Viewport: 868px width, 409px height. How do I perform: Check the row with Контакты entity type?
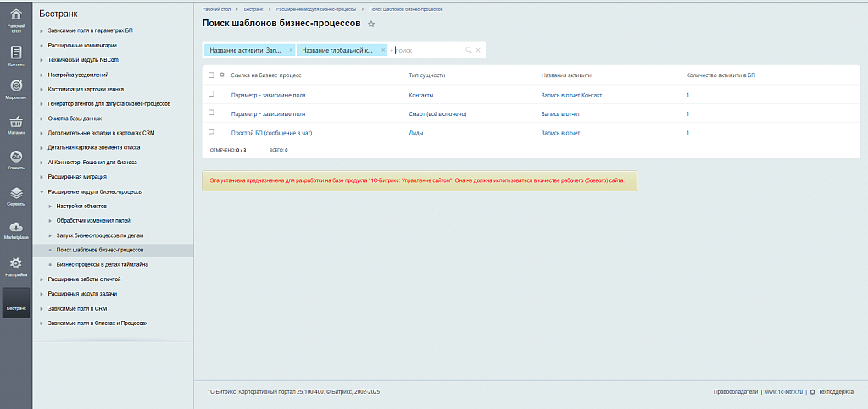(211, 94)
